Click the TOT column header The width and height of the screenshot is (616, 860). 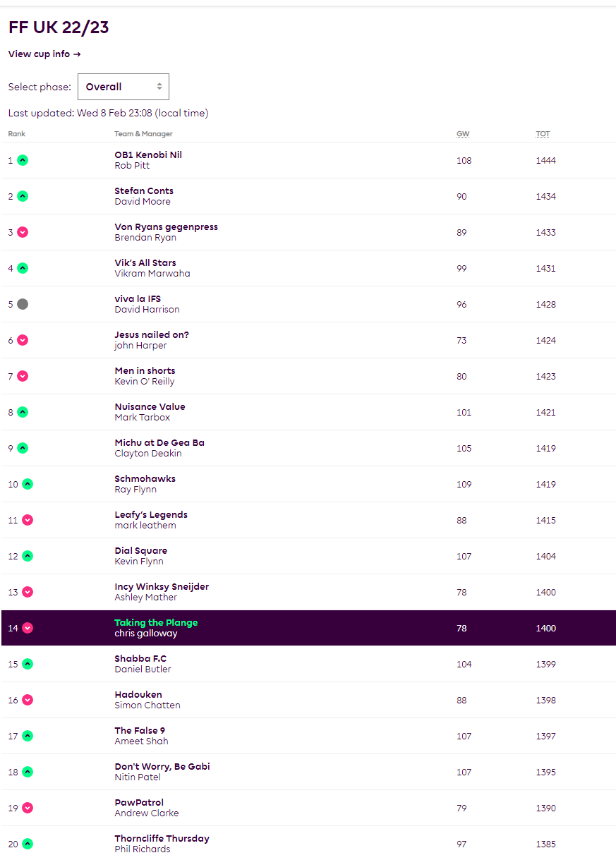click(543, 134)
